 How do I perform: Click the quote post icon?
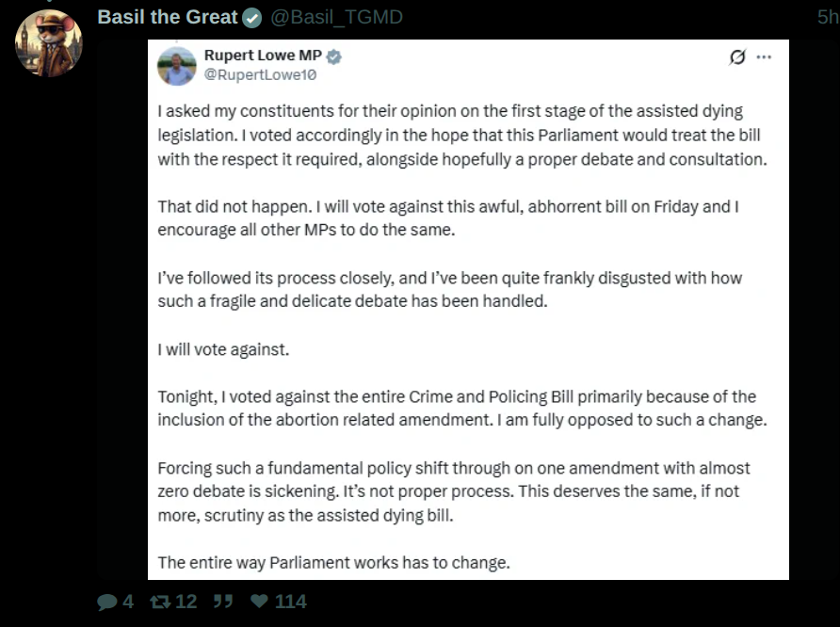223,602
